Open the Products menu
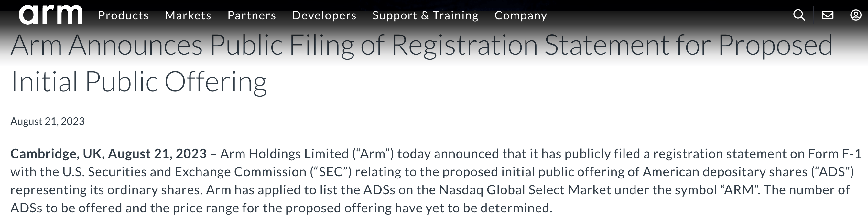The height and width of the screenshot is (224, 868). coord(123,15)
